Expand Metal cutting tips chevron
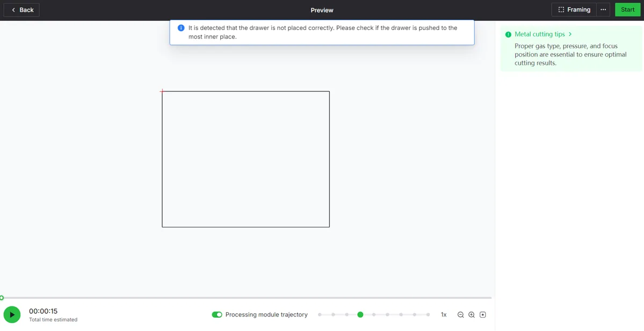 (570, 34)
